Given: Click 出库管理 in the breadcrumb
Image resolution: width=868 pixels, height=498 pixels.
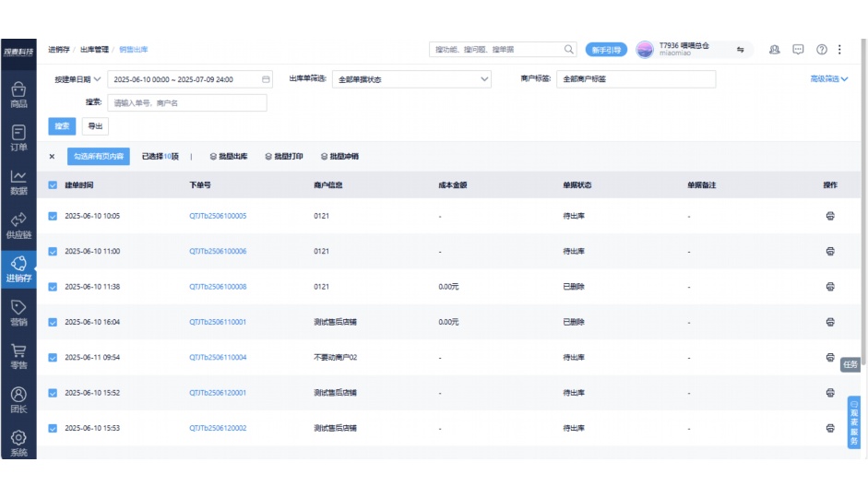Looking at the screenshot, I should (94, 50).
